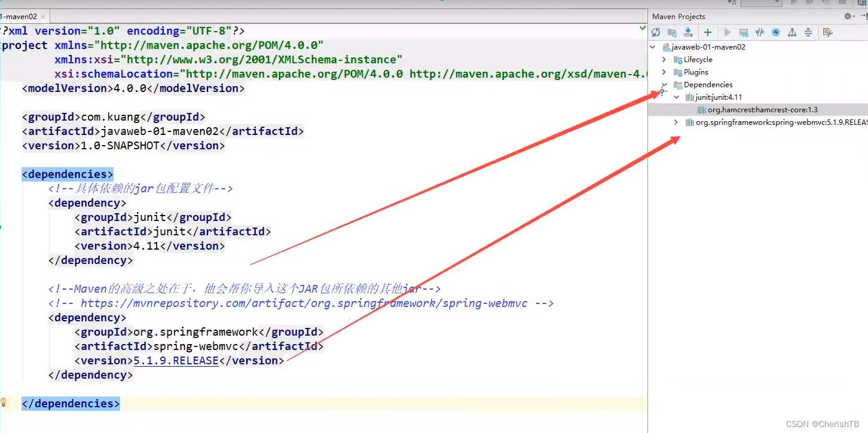Click Plugins folder icon
The image size is (868, 433).
click(x=678, y=72)
